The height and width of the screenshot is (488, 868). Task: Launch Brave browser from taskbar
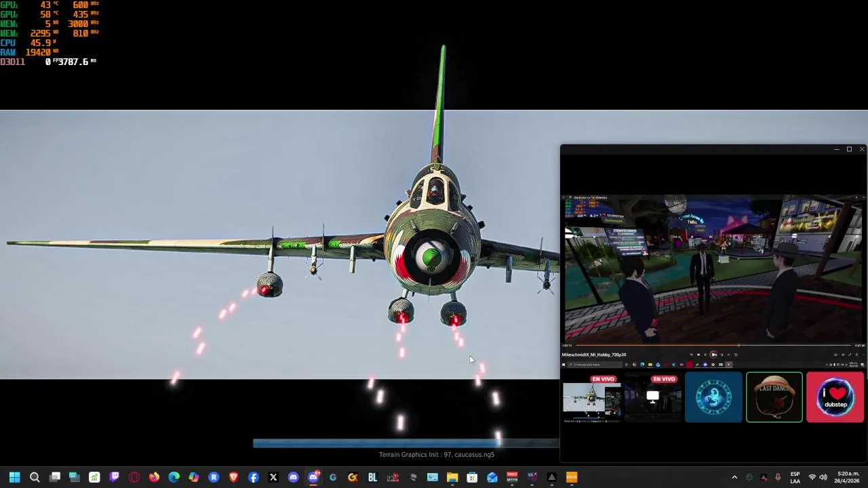click(x=233, y=477)
